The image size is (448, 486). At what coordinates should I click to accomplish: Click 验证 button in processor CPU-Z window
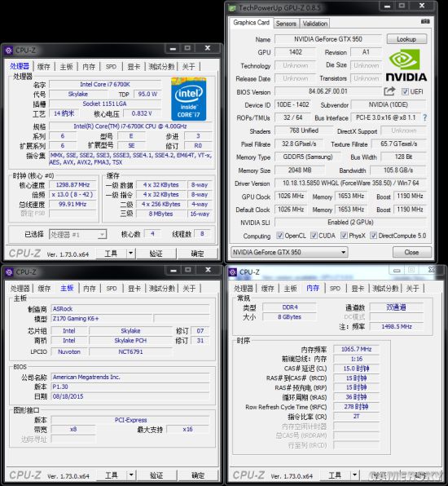tap(156, 254)
